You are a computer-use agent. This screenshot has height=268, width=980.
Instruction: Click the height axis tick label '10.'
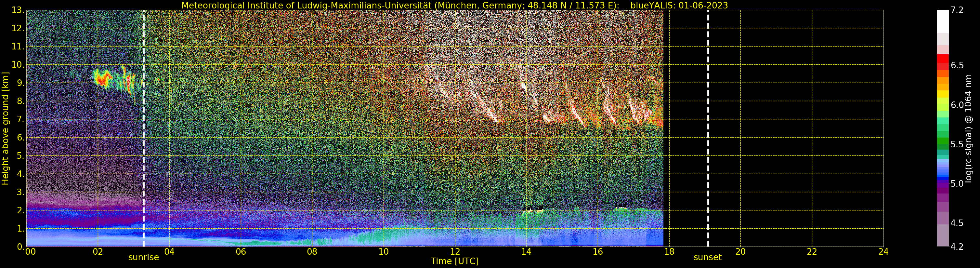pyautogui.click(x=18, y=65)
